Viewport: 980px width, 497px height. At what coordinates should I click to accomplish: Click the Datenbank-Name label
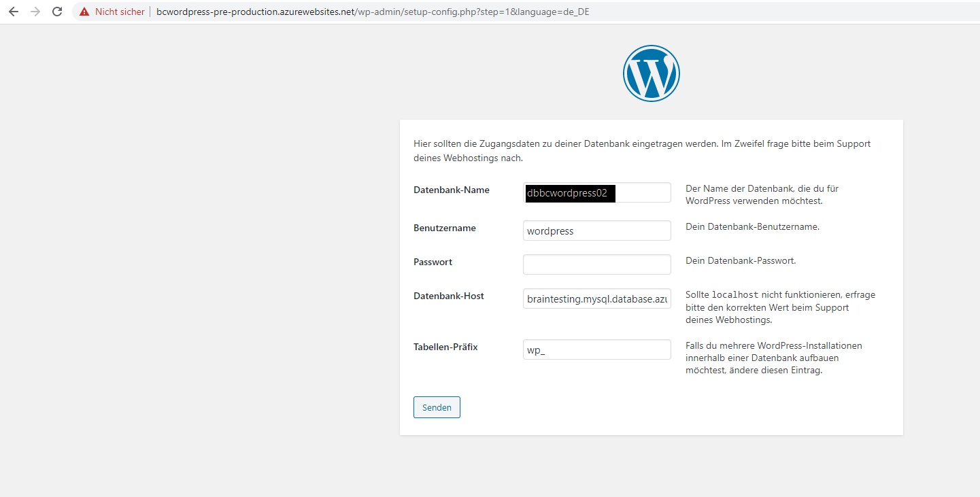451,190
